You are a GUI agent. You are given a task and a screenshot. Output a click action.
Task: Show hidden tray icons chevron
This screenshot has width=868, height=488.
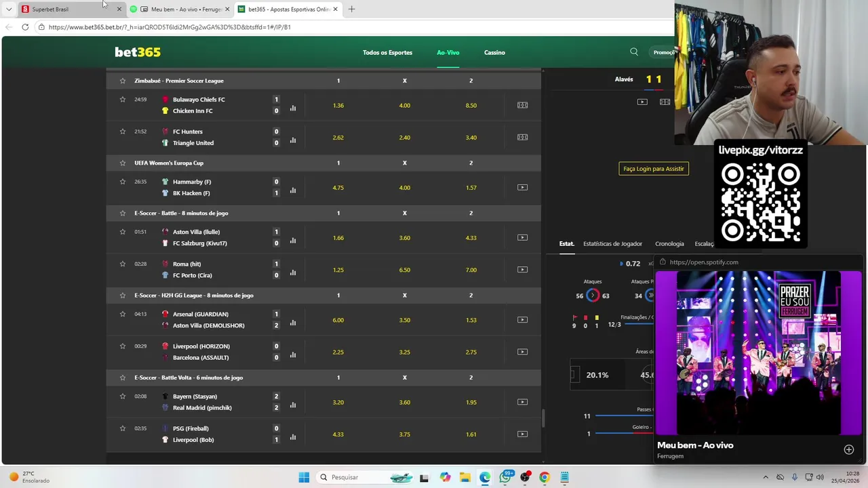point(766,477)
